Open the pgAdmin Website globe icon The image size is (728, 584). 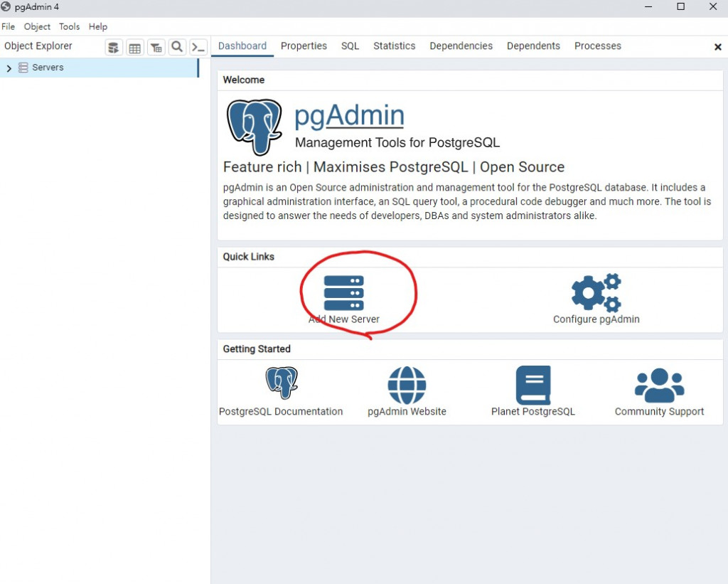407,385
